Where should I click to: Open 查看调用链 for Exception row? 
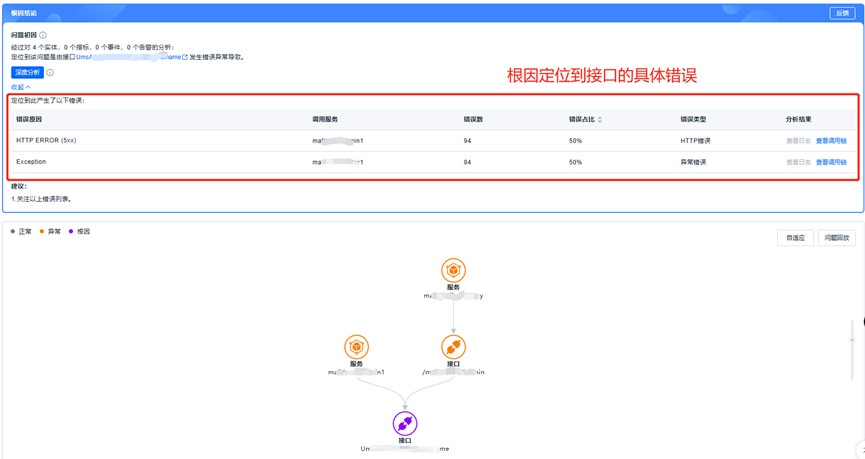pyautogui.click(x=830, y=162)
